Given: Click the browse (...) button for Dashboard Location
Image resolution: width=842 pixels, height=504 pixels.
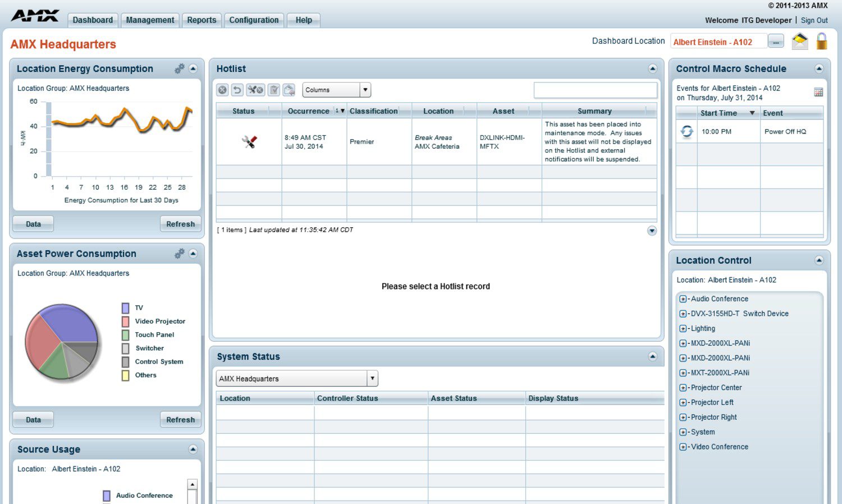Looking at the screenshot, I should 776,42.
